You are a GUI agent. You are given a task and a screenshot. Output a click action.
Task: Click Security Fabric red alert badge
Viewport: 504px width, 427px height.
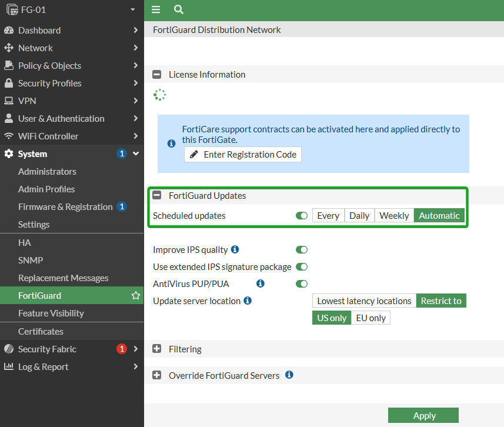(122, 349)
